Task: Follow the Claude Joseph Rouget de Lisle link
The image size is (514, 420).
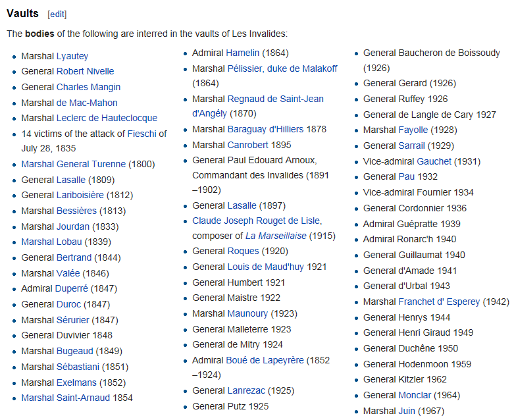Action: [x=257, y=221]
